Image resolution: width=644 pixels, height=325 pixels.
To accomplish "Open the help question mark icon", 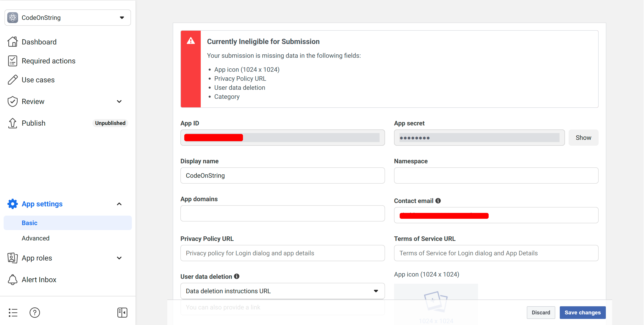I will click(x=35, y=313).
